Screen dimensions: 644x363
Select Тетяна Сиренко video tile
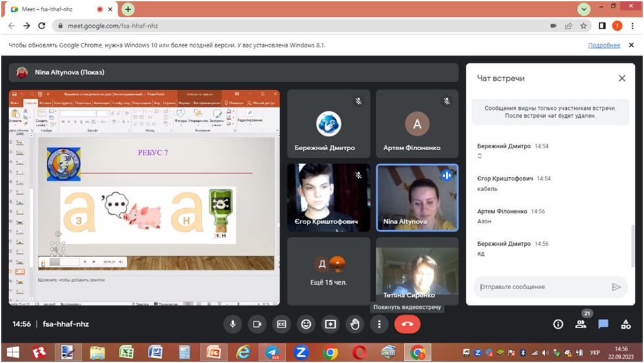click(417, 271)
